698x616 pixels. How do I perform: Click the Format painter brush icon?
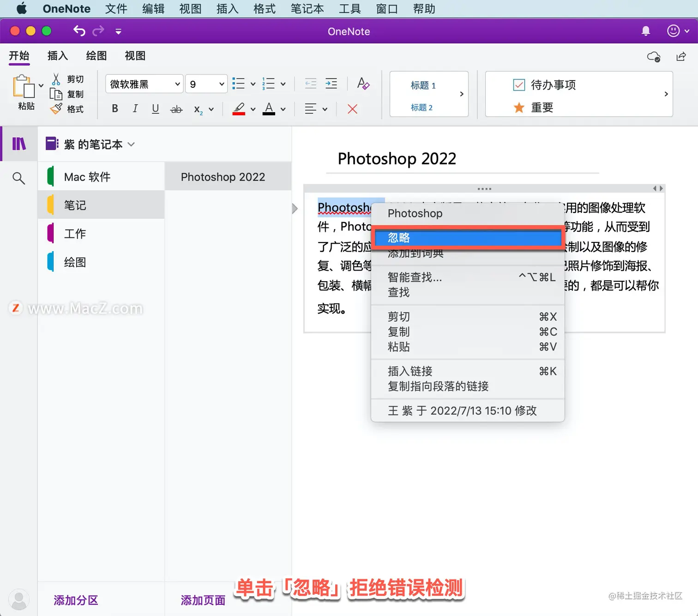coord(56,109)
